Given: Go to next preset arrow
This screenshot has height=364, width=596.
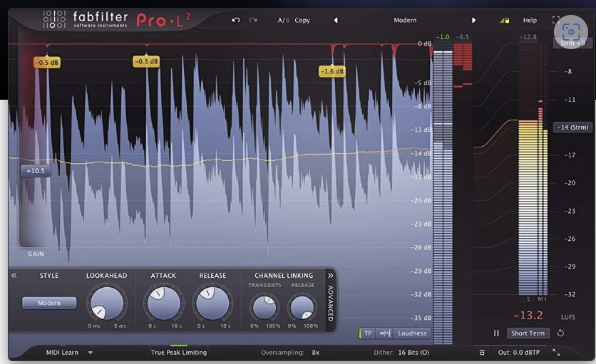Looking at the screenshot, I should (473, 20).
